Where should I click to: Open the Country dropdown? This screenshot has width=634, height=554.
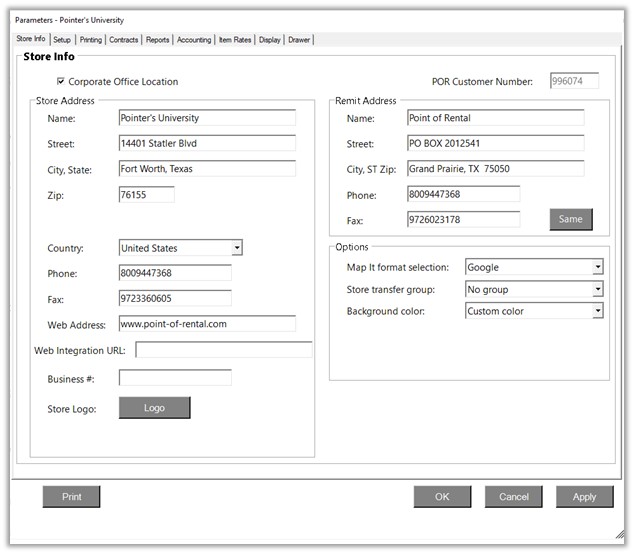236,248
